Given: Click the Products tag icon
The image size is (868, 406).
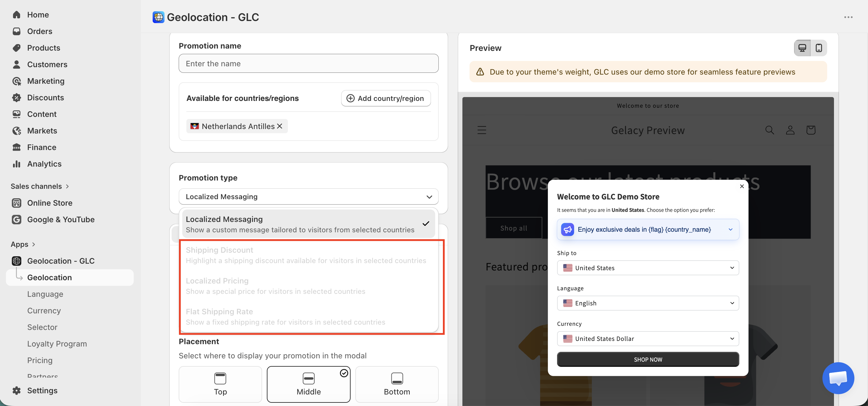Looking at the screenshot, I should [x=17, y=48].
